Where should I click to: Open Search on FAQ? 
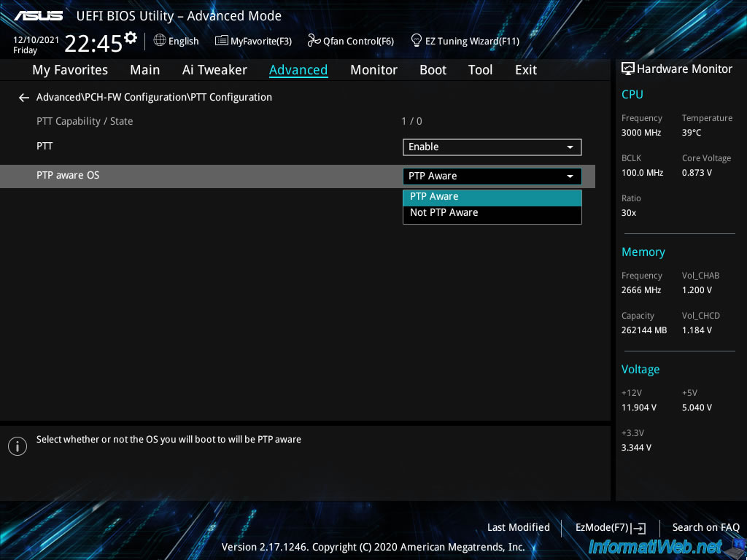(x=705, y=528)
